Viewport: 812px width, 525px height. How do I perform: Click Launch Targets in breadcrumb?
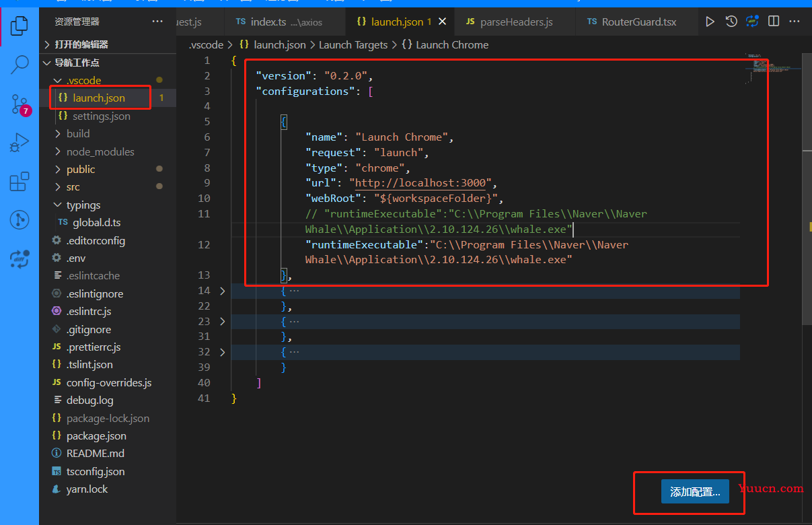pyautogui.click(x=353, y=44)
